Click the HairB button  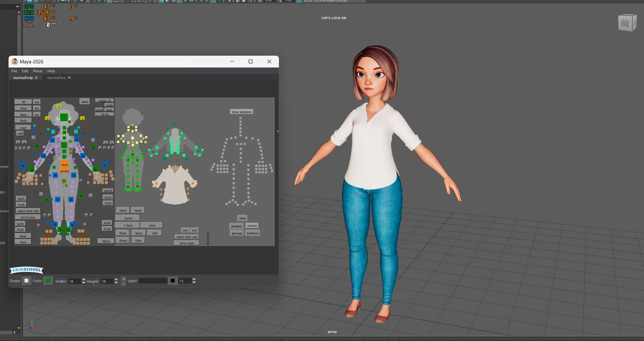pyautogui.click(x=138, y=210)
